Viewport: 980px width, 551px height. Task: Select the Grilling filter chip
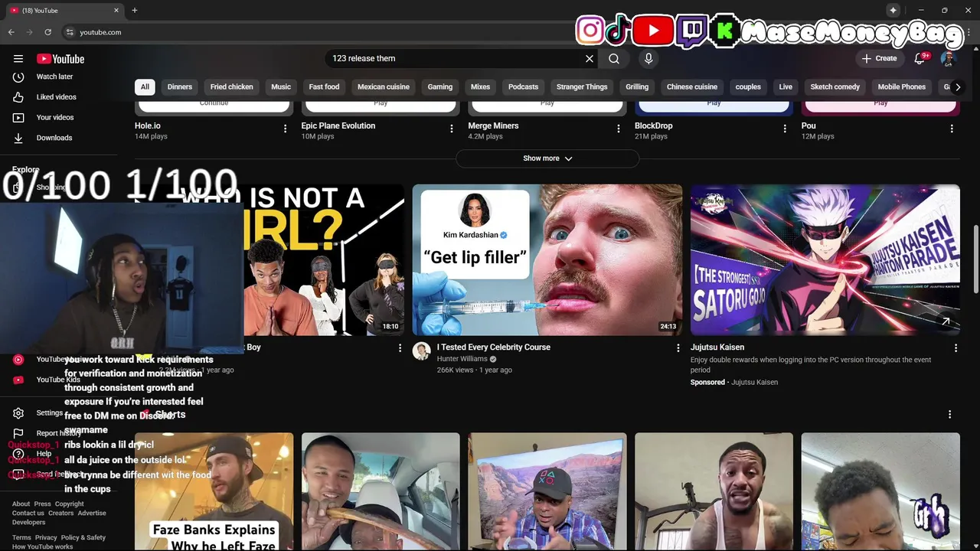(637, 86)
